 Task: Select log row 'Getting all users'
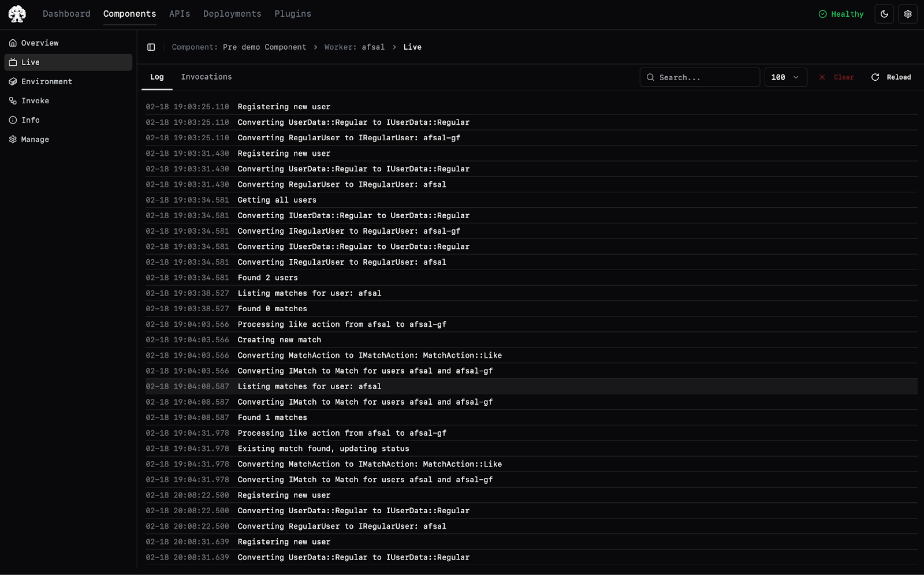tap(531, 200)
